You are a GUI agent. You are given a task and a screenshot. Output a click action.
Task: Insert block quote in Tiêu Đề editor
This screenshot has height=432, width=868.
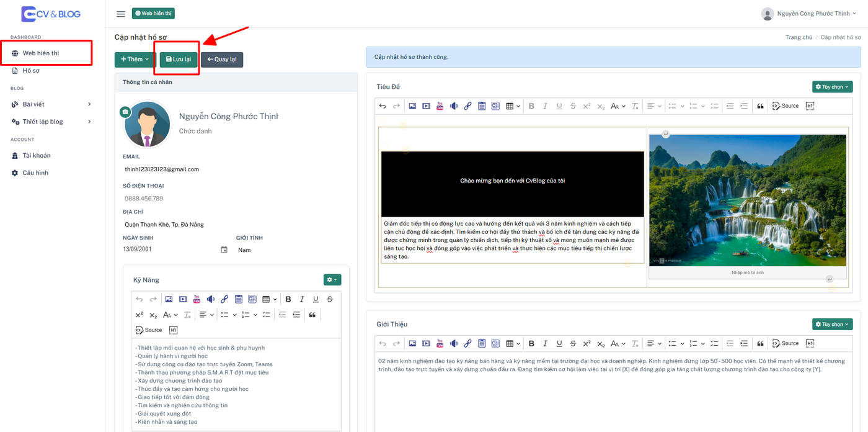[760, 106]
